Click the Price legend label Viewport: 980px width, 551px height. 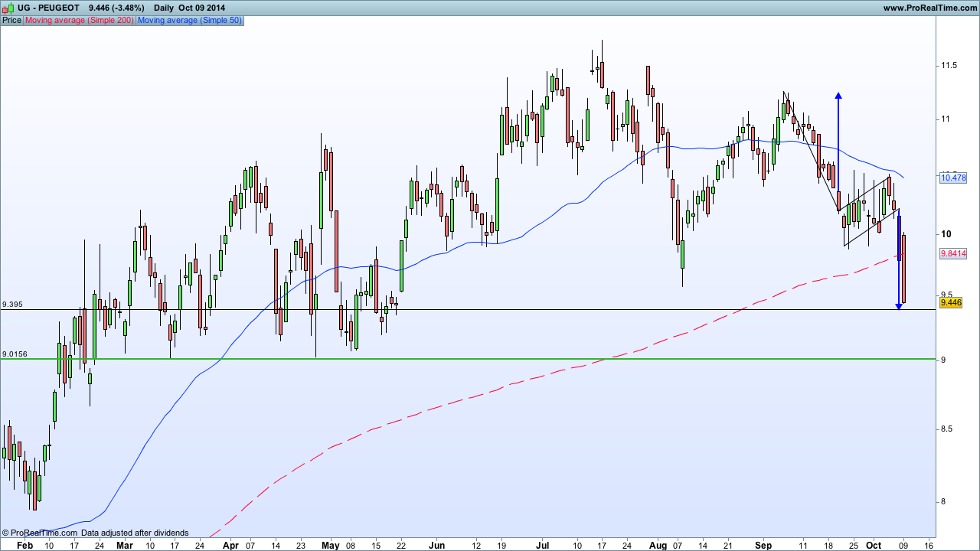click(x=11, y=20)
